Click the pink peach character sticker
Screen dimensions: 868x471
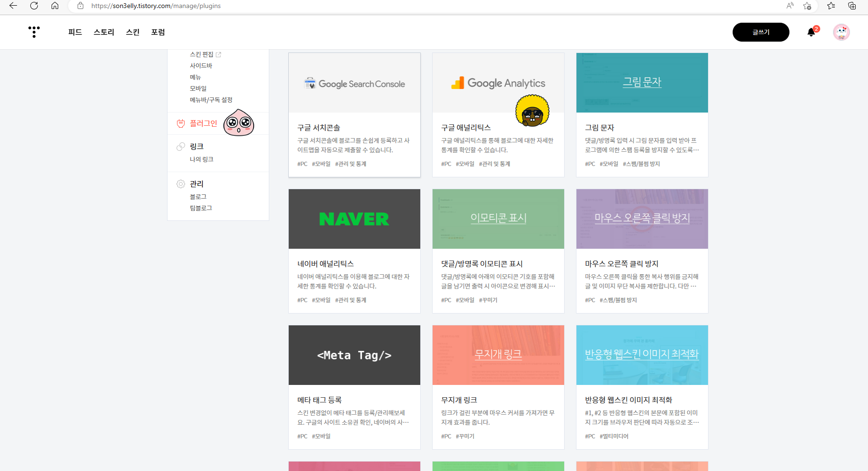(x=239, y=122)
